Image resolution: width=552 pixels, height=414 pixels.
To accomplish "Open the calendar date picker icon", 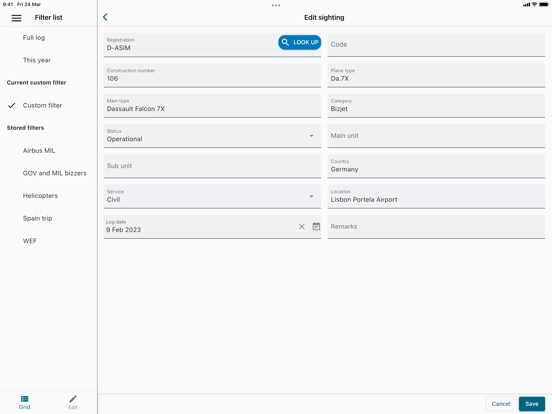I will coord(316,226).
